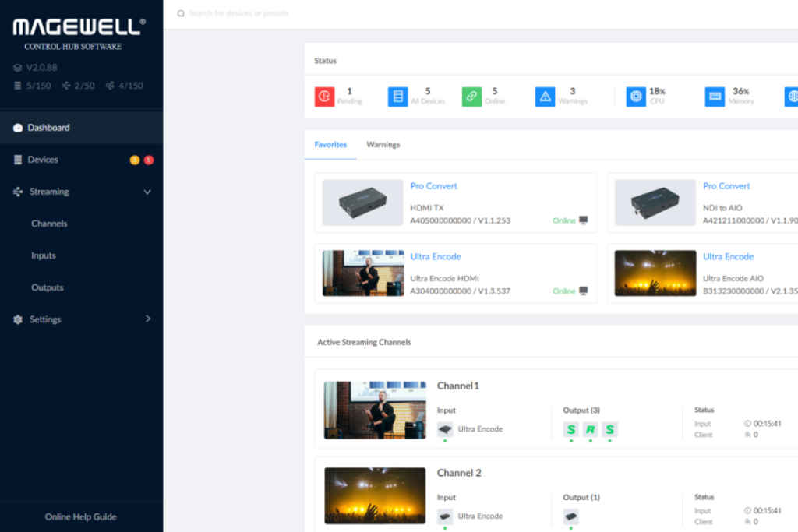Open the Ultra Encode HDMI device link
This screenshot has width=798, height=532.
pyautogui.click(x=436, y=257)
